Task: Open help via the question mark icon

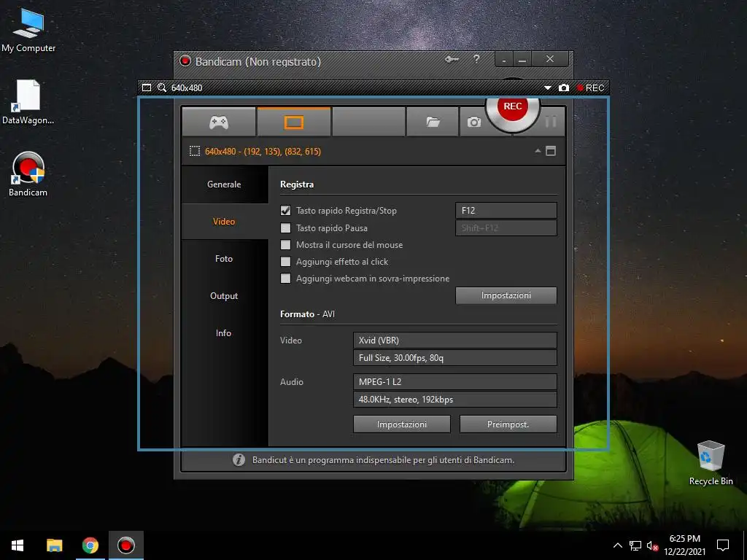Action: point(476,59)
